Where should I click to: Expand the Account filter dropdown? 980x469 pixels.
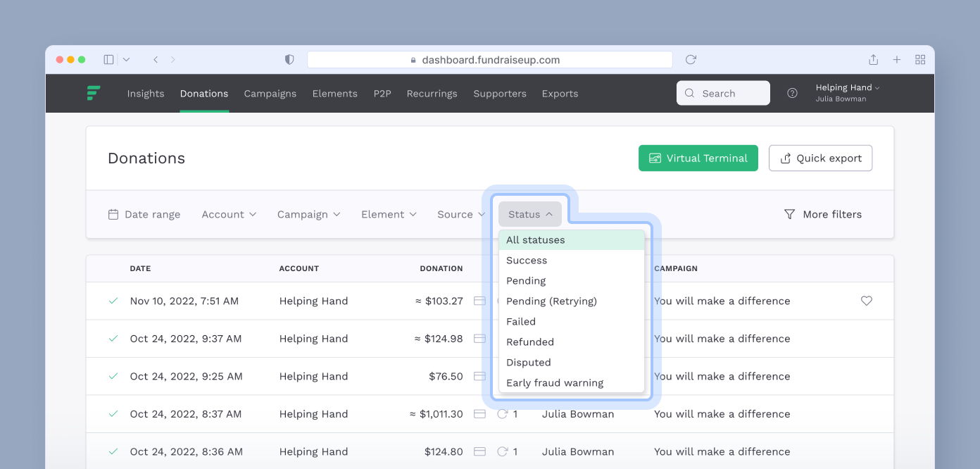click(229, 214)
